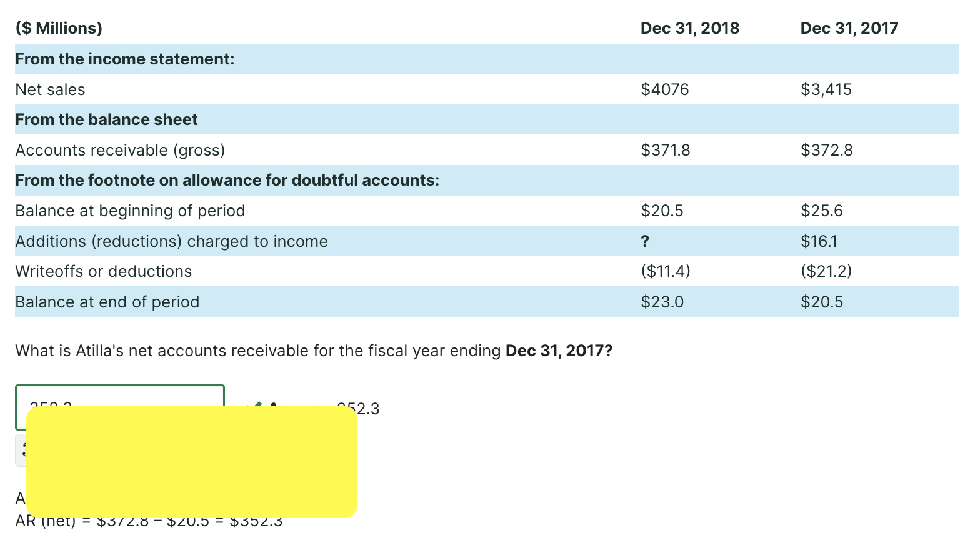Click the 'From the income statement:' row
Screen dimensions: 980x540
coord(486,59)
